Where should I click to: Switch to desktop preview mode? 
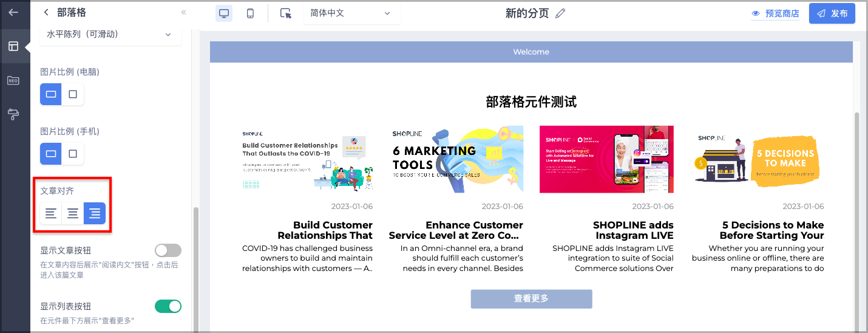(224, 13)
